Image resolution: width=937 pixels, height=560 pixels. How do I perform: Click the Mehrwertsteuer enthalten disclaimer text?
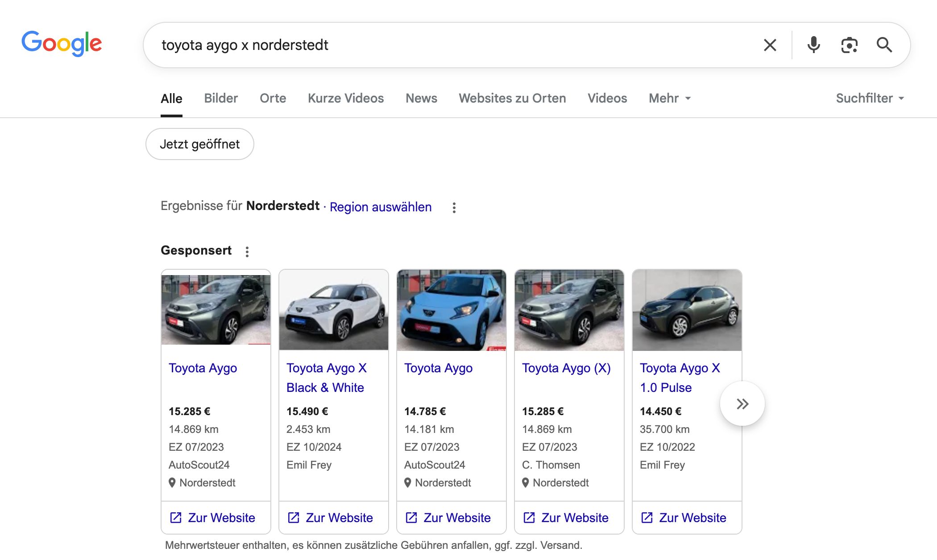pyautogui.click(x=374, y=545)
